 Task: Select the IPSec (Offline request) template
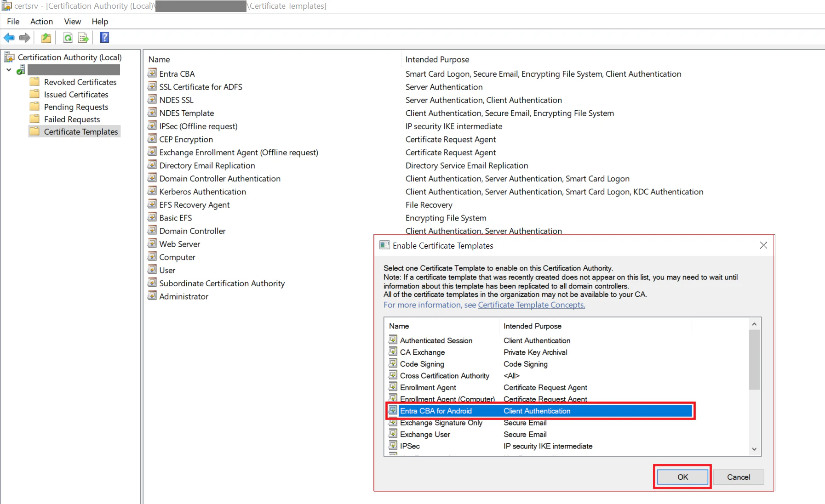point(198,126)
